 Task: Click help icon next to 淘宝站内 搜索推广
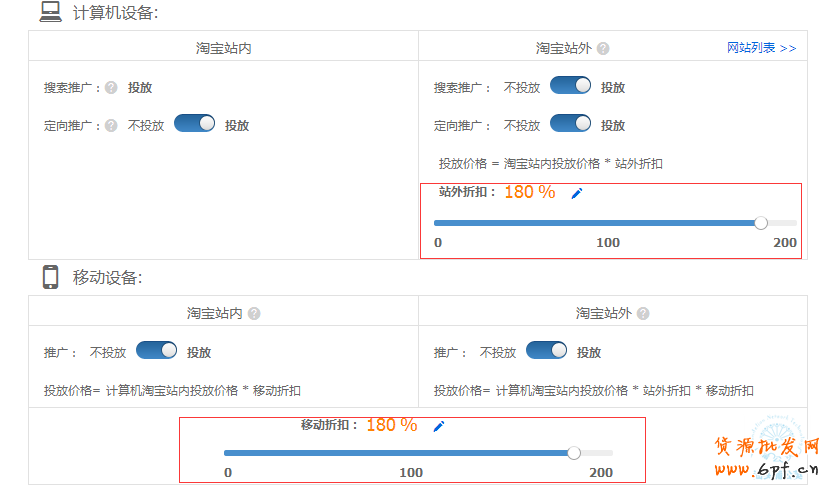pos(111,88)
